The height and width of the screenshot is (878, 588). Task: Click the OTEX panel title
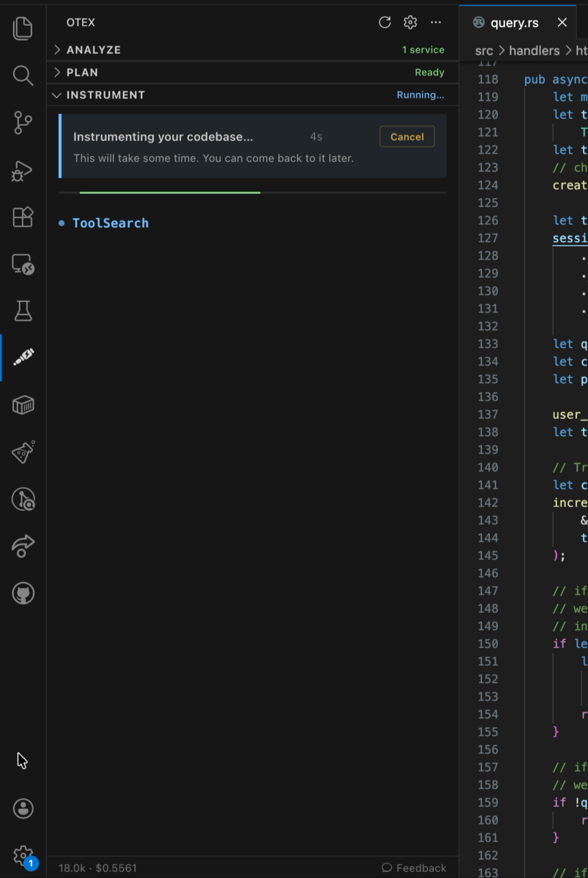[81, 23]
